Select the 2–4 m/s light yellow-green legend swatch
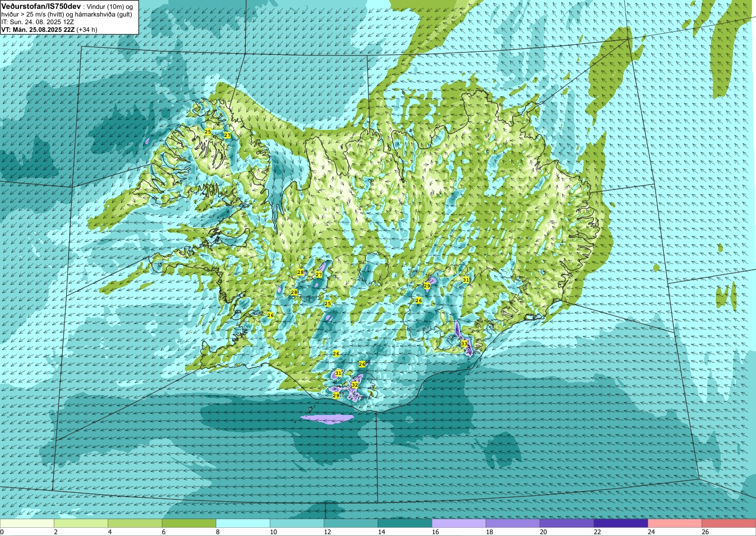The image size is (756, 536). (81, 524)
